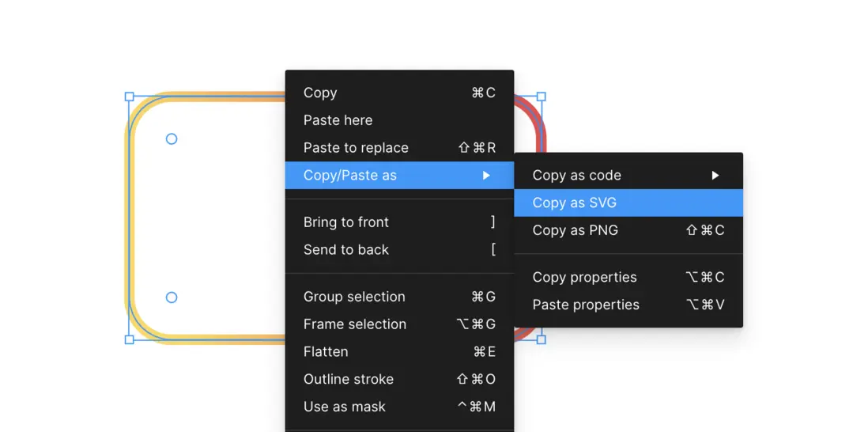Select Group selection option
This screenshot has width=868, height=432.
pyautogui.click(x=354, y=297)
